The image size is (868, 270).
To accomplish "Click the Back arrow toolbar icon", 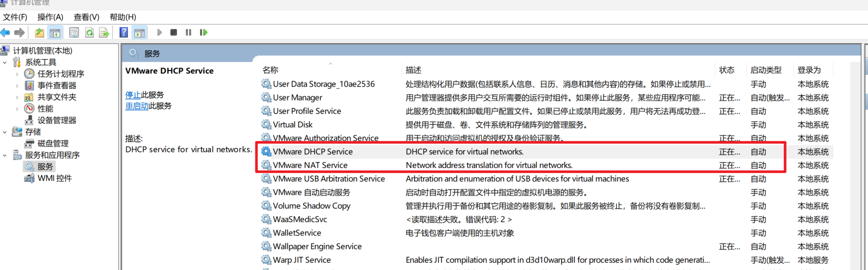I will pos(6,32).
